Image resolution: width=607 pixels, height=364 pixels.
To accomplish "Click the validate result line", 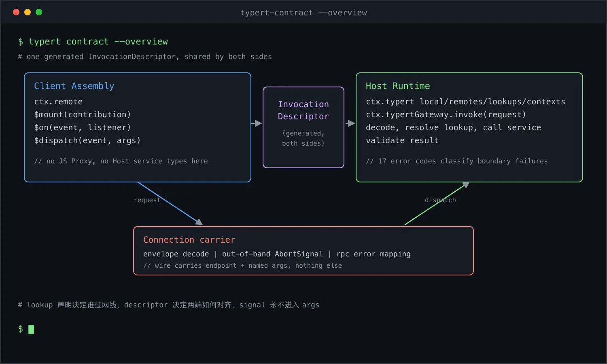I will point(402,140).
